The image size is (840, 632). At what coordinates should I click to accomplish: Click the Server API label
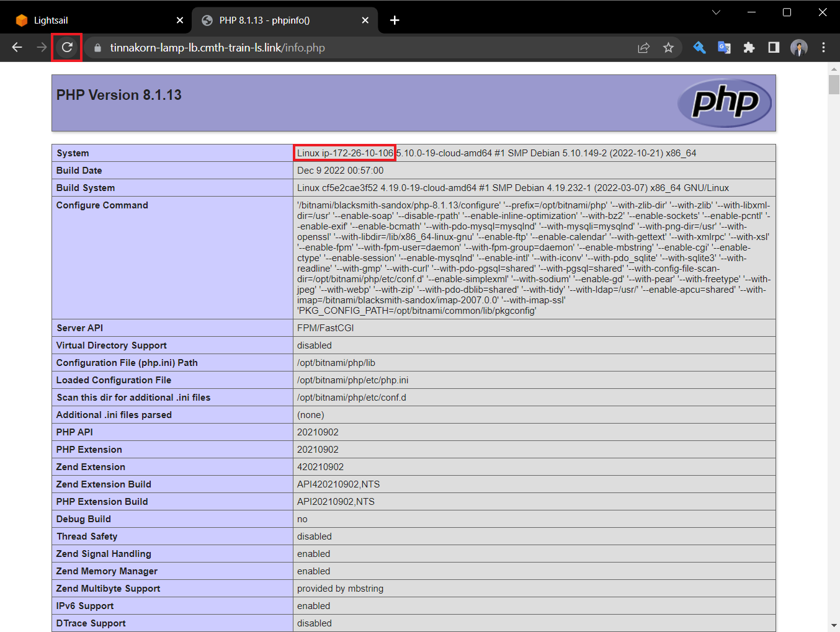[x=79, y=328]
